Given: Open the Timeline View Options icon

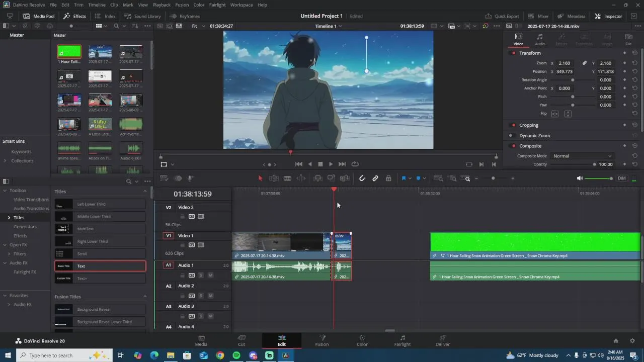Looking at the screenshot, I should point(164,178).
